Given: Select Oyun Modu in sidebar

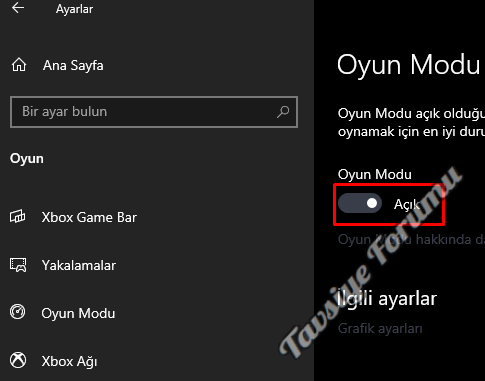Looking at the screenshot, I should tap(78, 313).
